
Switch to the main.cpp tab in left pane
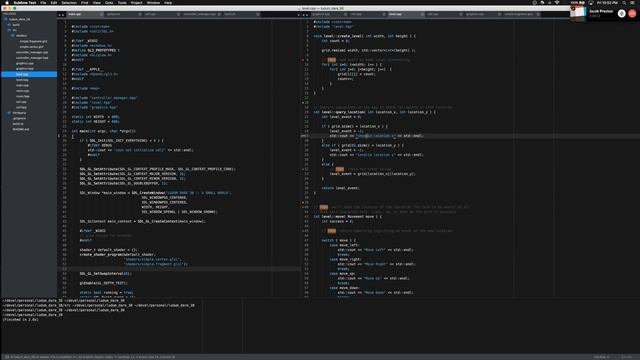(x=84, y=14)
